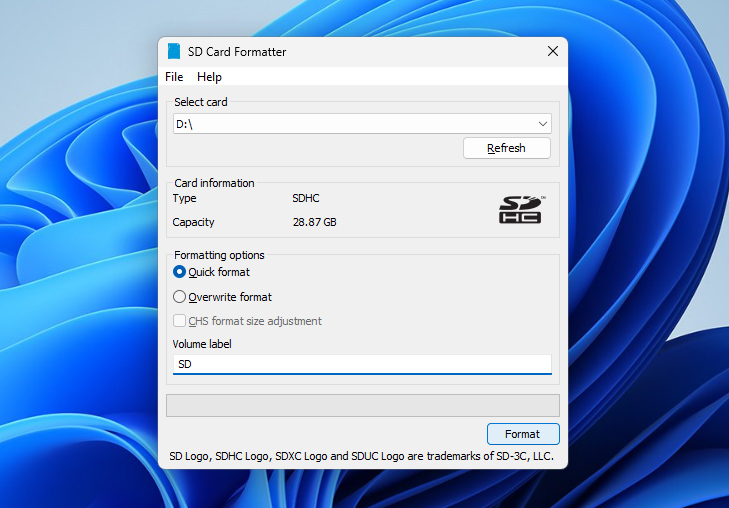Screen dimensions: 729x508
Task: Click the SDHC logo image
Action: (522, 210)
